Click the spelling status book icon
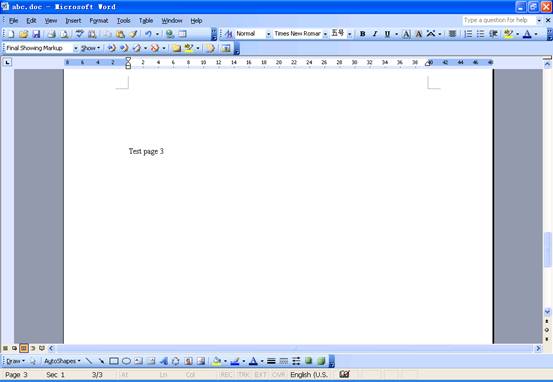Image resolution: width=553 pixels, height=382 pixels. (345, 374)
